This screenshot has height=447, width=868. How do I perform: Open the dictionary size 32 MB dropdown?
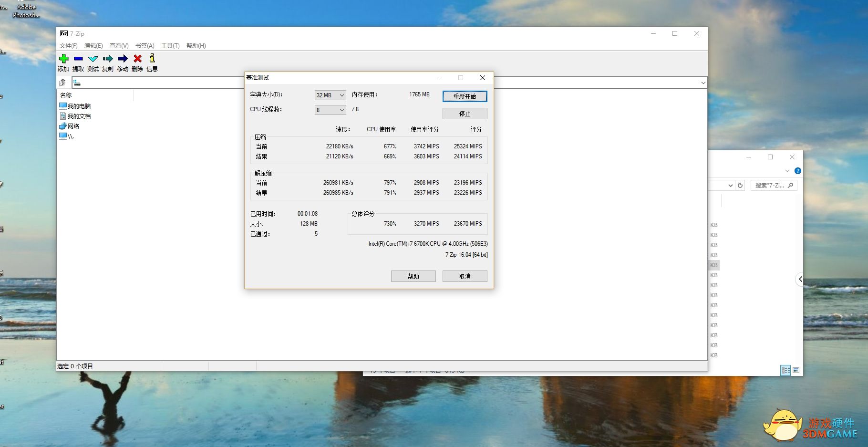[x=330, y=95]
